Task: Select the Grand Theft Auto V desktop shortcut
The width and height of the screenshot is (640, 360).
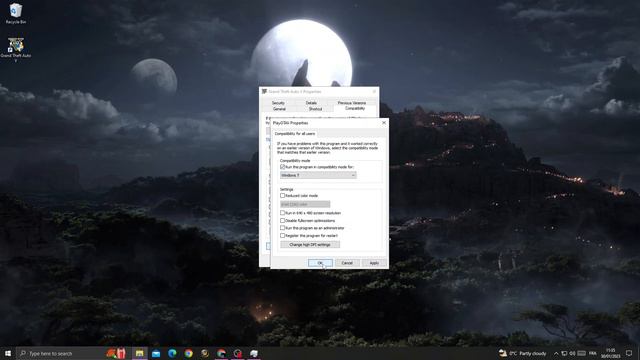Action: pyautogui.click(x=16, y=49)
